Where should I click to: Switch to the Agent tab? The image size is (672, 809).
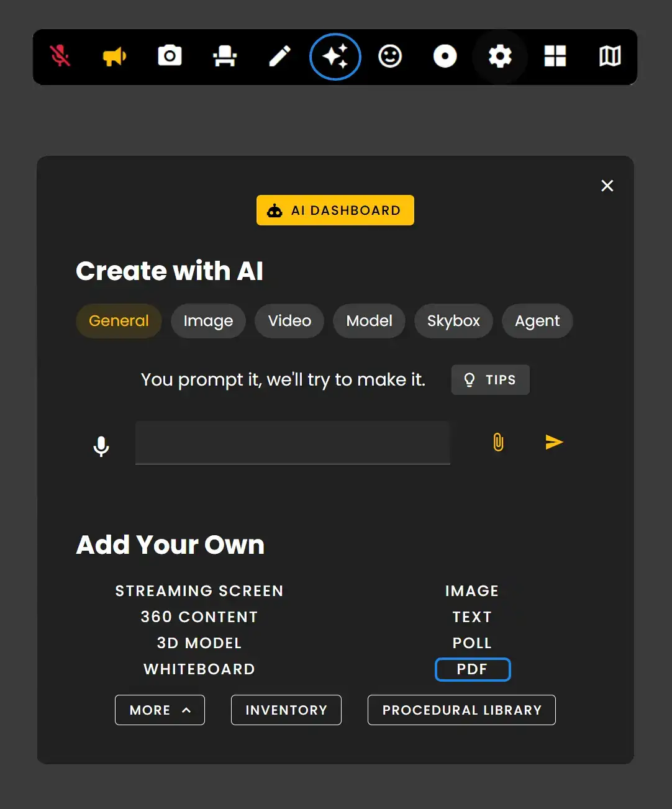(x=537, y=321)
